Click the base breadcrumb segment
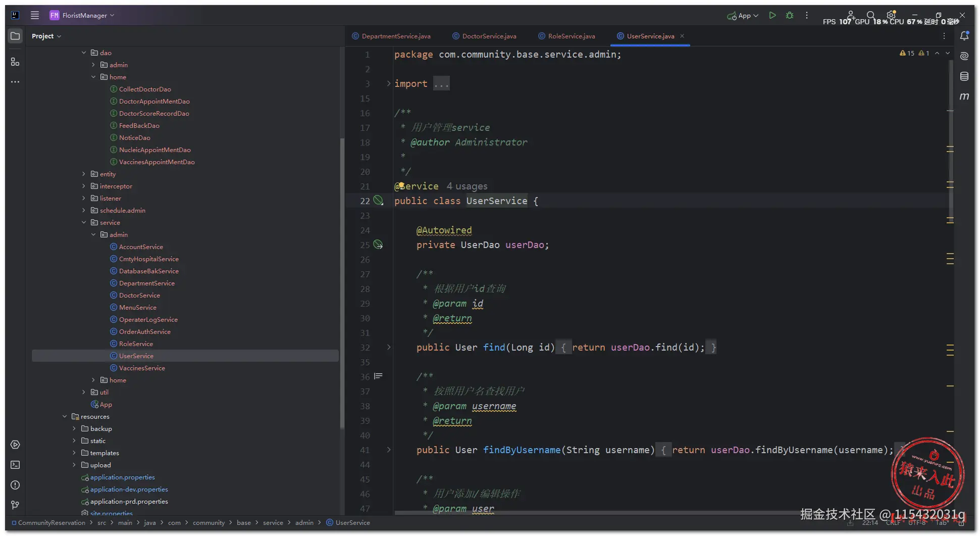The width and height of the screenshot is (980, 536). [244, 522]
